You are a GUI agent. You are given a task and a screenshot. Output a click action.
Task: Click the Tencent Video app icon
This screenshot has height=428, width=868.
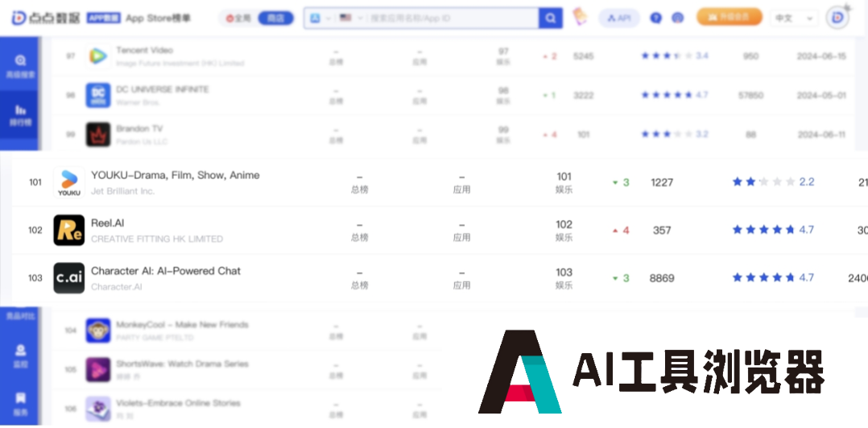point(98,56)
